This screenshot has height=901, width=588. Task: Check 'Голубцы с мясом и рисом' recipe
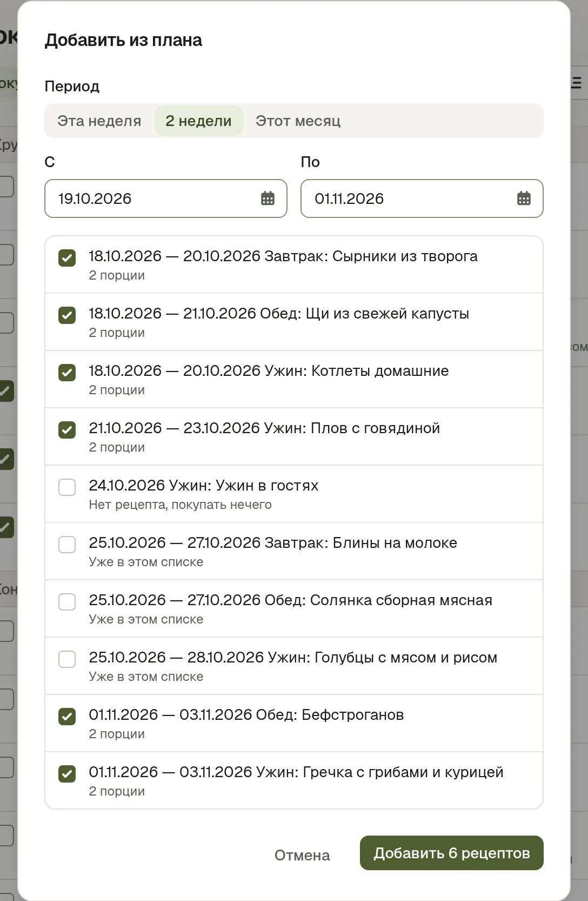click(x=67, y=659)
